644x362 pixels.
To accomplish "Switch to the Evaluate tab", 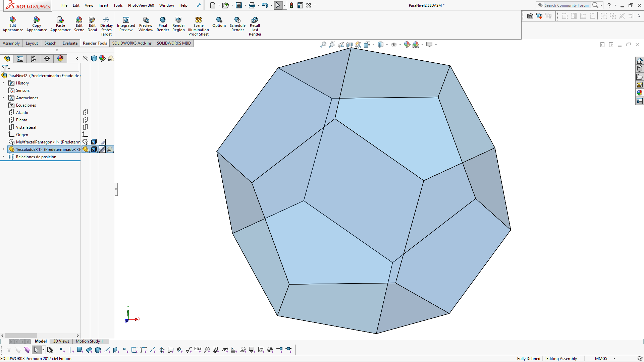I will pyautogui.click(x=70, y=43).
